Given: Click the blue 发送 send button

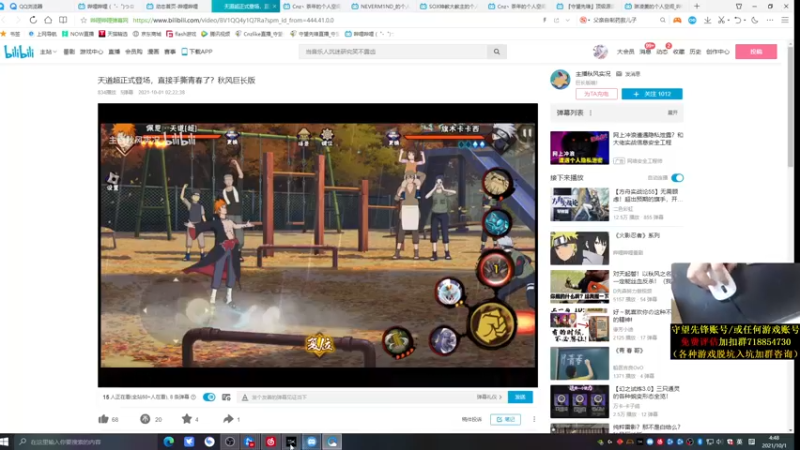Looking at the screenshot, I should 520,397.
